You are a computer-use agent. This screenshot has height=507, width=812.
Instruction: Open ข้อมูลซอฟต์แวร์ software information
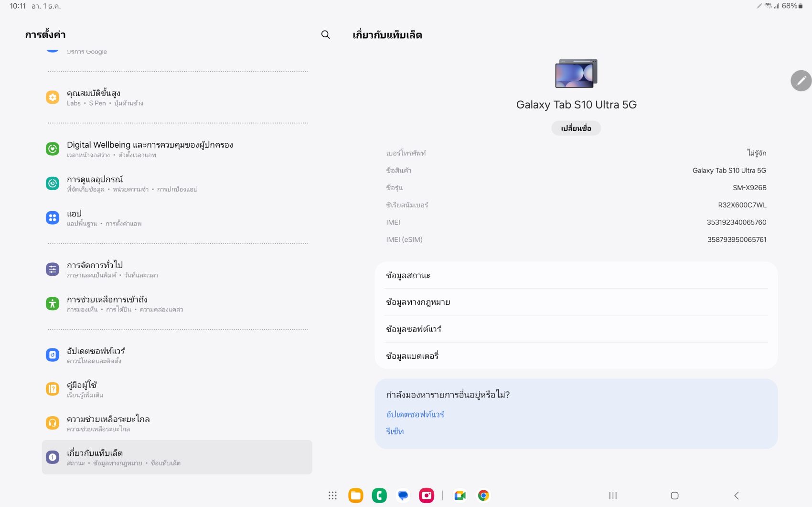(x=576, y=329)
